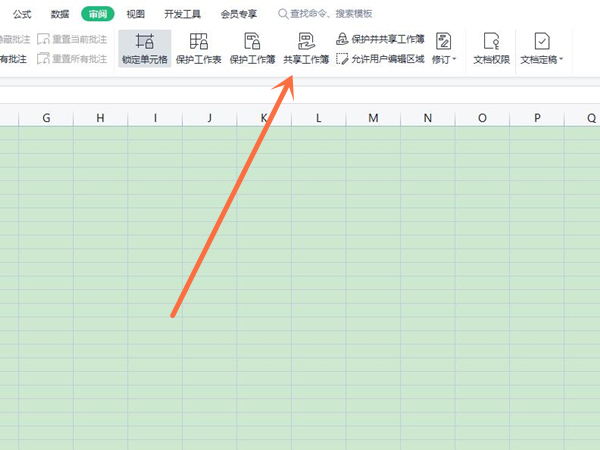Select the 审阅 ribbon tab
Screen dimensions: 600x450
[x=98, y=14]
